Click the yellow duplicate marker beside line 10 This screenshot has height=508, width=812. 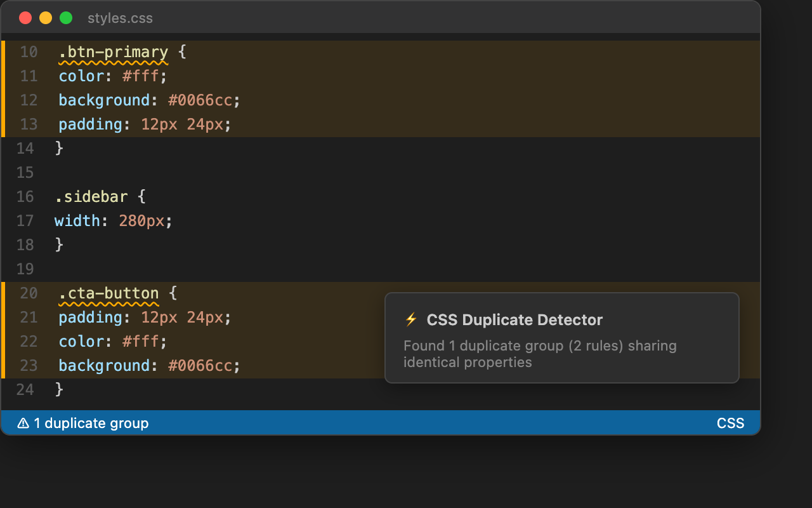click(x=3, y=88)
